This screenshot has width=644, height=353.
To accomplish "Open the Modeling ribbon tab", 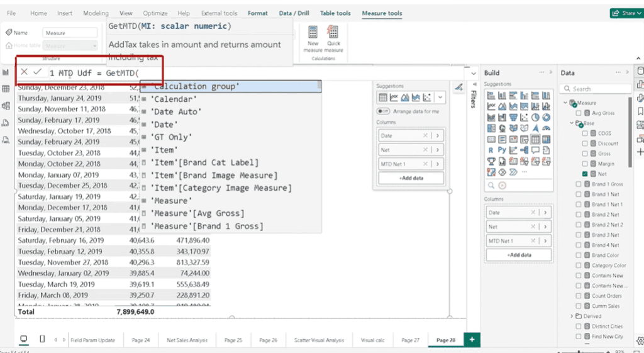I will [96, 13].
